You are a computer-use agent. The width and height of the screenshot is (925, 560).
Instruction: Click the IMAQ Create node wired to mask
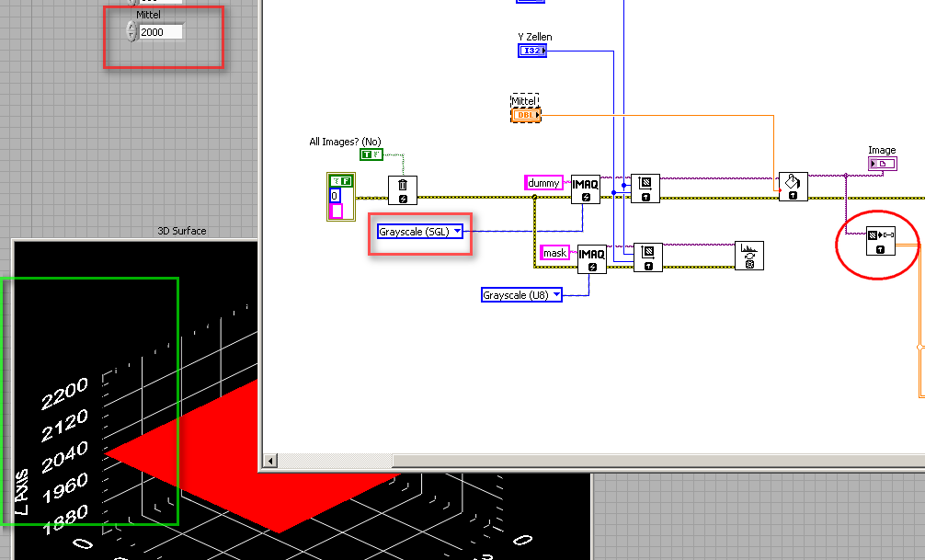coord(592,258)
